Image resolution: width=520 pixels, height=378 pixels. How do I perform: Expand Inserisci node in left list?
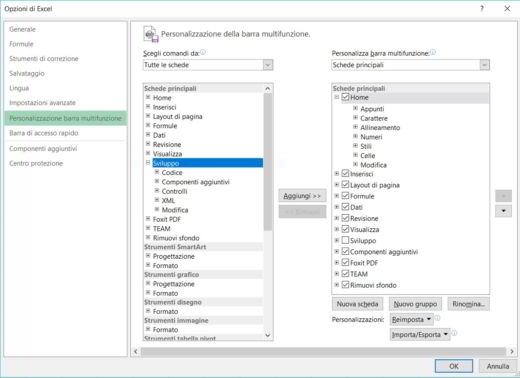[148, 107]
